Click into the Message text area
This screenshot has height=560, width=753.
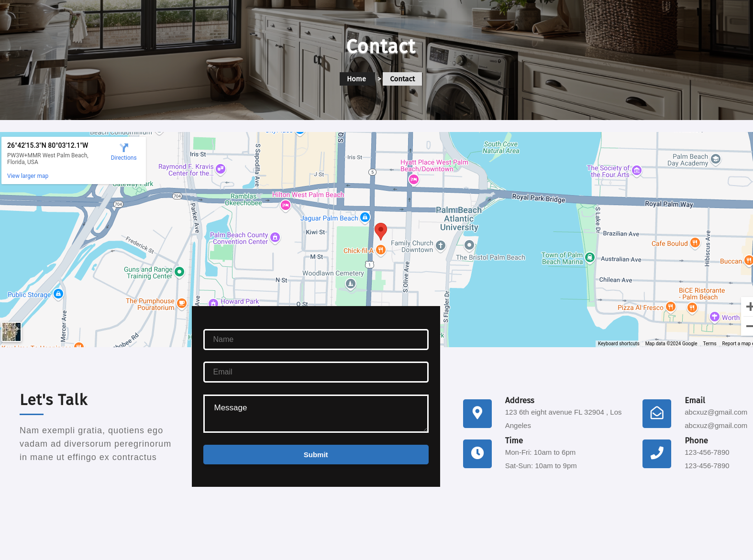click(316, 414)
